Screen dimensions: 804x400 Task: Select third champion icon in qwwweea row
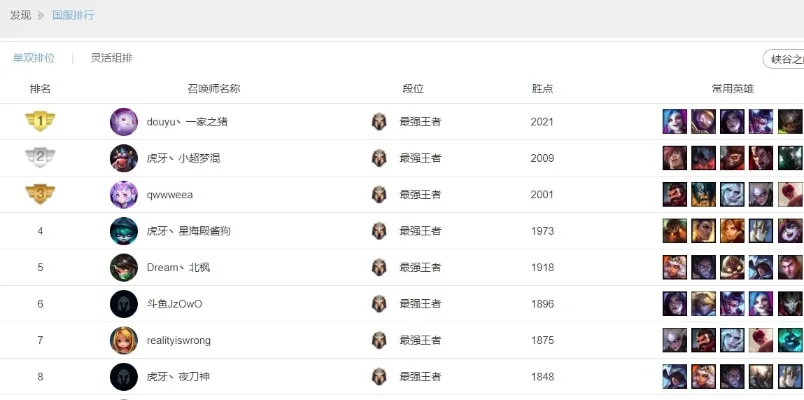point(732,194)
